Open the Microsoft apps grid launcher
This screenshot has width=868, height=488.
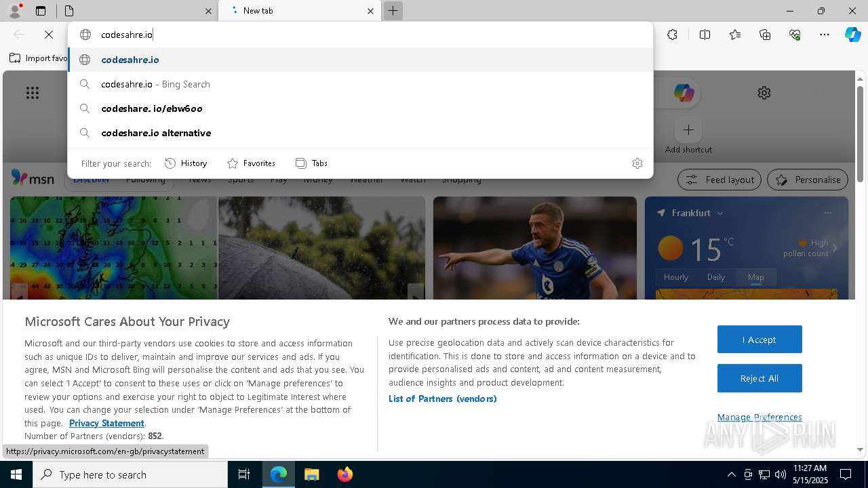tap(33, 93)
